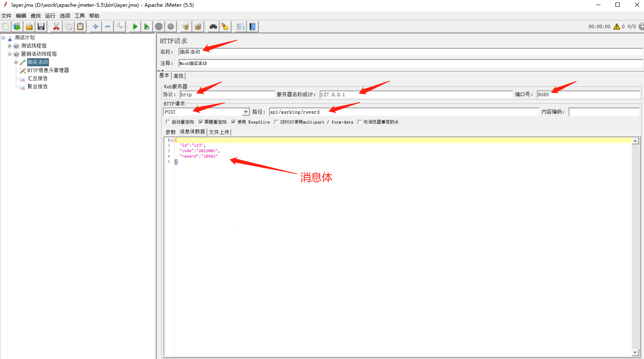Enable 自动重定向 checkbox
This screenshot has width=644, height=359.
point(168,122)
